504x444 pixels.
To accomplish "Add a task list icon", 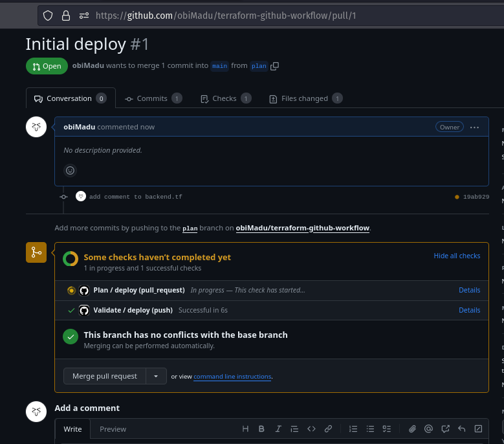I will [387, 428].
